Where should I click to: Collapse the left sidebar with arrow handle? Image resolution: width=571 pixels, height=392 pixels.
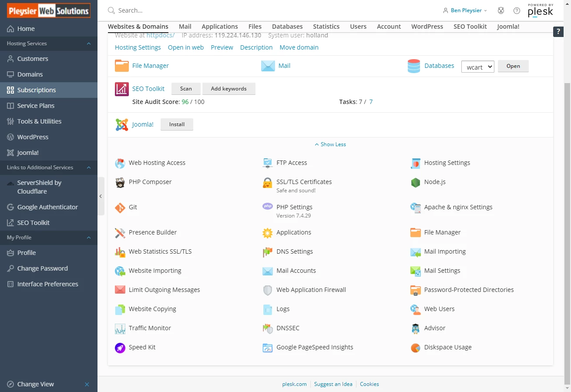(101, 196)
